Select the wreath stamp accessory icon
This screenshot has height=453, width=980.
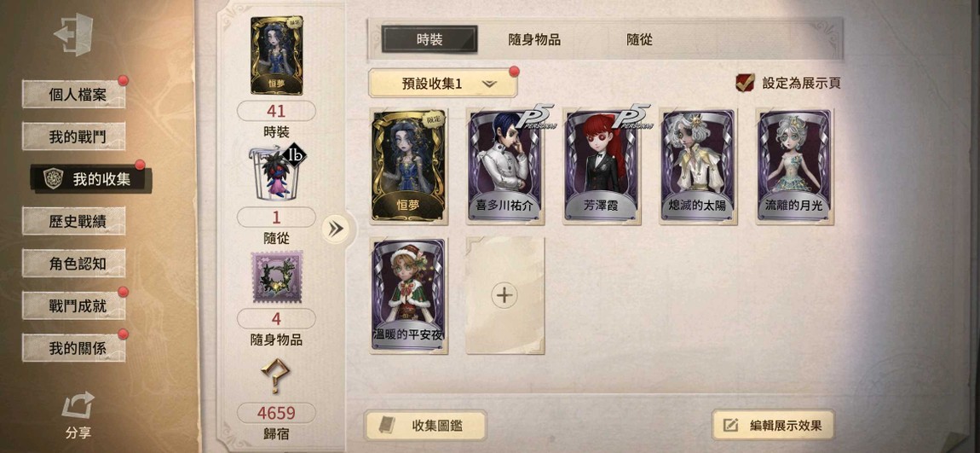pos(277,277)
